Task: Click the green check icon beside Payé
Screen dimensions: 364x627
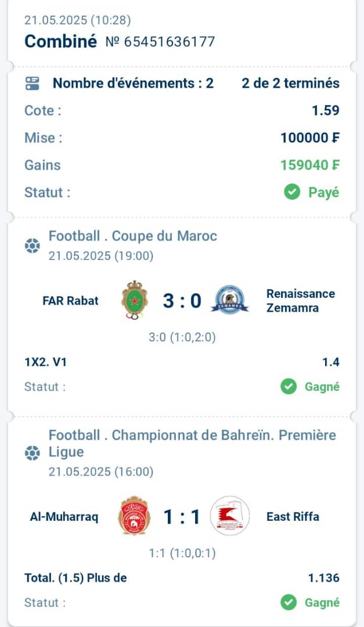Action: [x=292, y=192]
